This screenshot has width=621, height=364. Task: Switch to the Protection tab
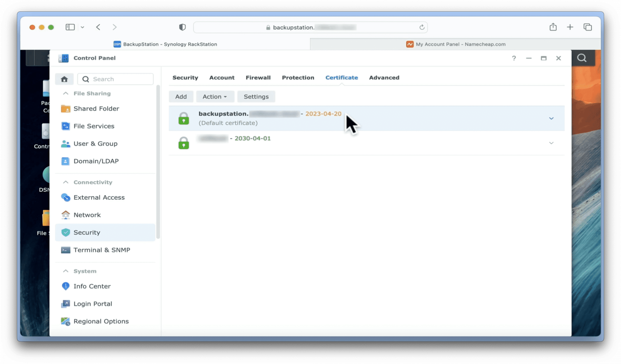(298, 78)
